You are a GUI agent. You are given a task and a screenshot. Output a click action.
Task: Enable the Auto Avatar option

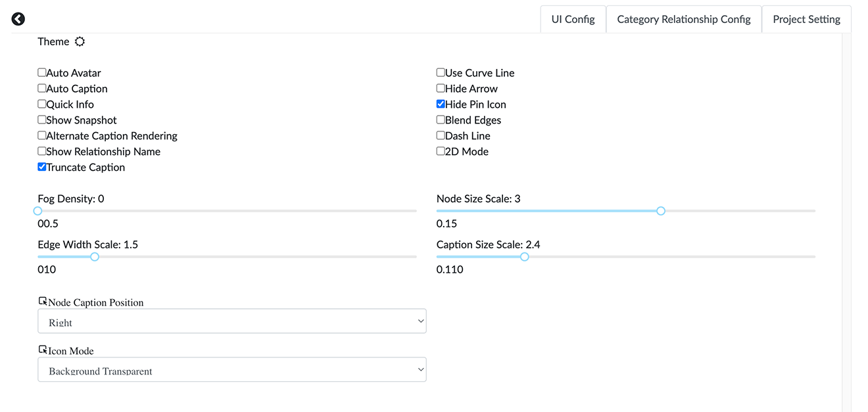click(41, 72)
